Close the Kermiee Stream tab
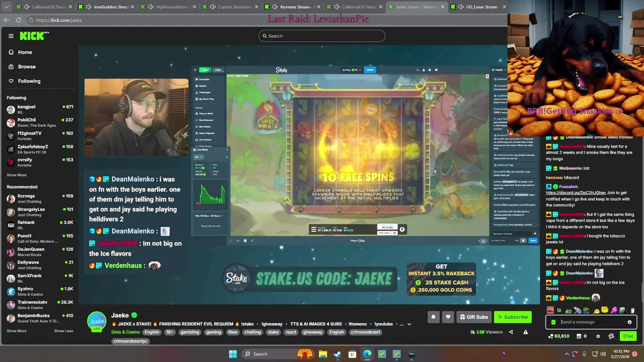Image resolution: width=644 pixels, height=362 pixels. click(318, 7)
